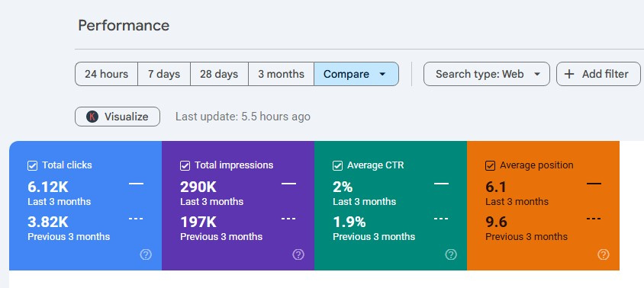Select the 7 days date range
Viewport: 644px width, 288px height.
click(x=164, y=74)
